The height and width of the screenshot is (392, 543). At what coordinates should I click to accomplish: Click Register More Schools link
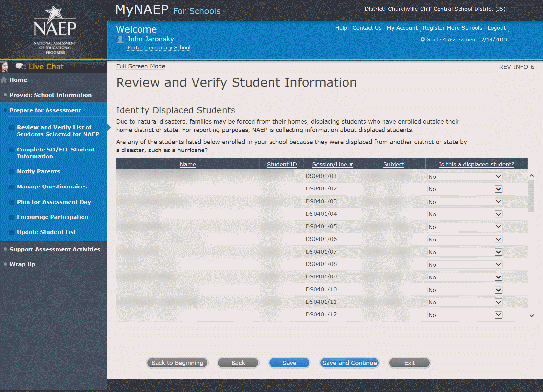(453, 28)
